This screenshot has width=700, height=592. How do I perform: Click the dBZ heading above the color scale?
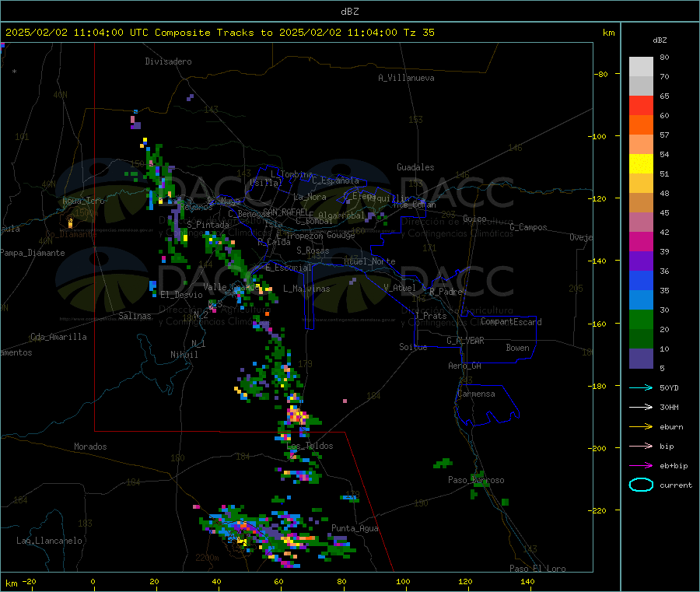click(x=660, y=40)
